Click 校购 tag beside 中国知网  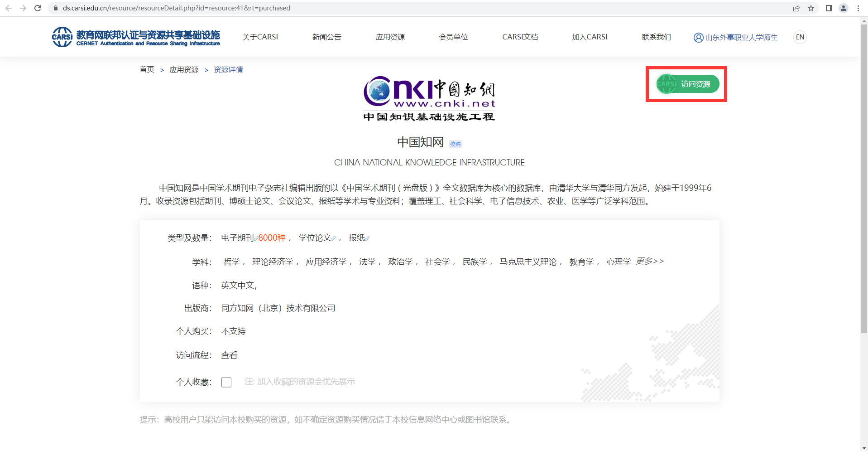tap(455, 144)
